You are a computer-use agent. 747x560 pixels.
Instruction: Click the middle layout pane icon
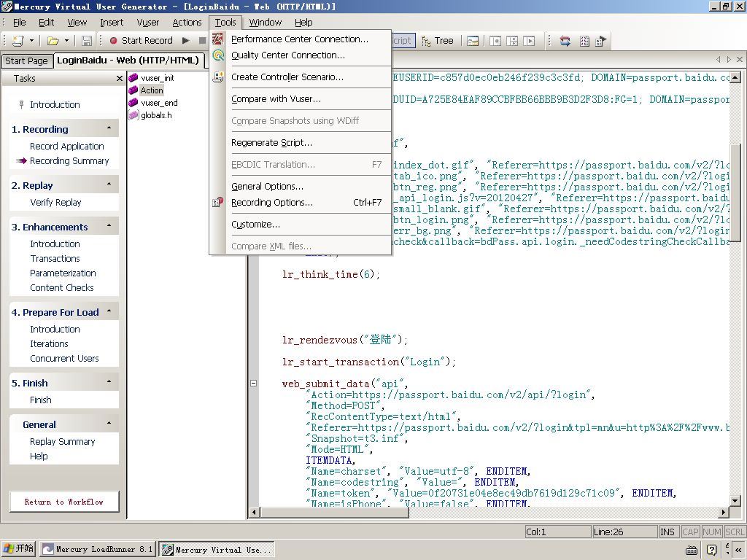[x=512, y=41]
